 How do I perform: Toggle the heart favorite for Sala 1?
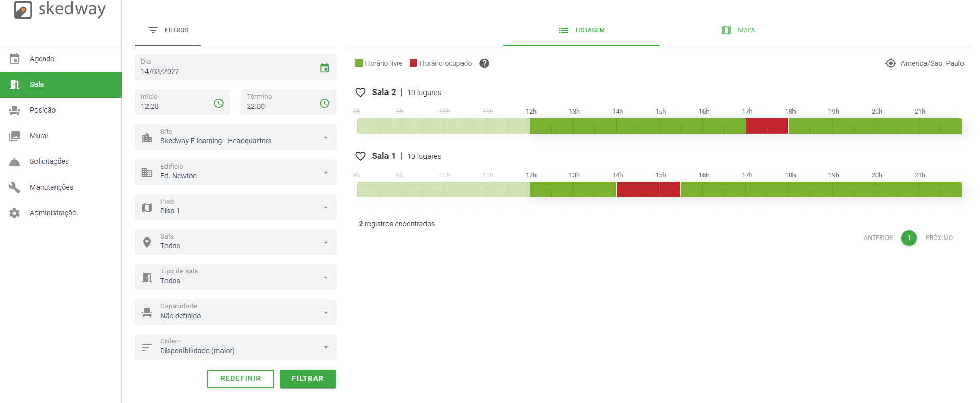tap(361, 156)
